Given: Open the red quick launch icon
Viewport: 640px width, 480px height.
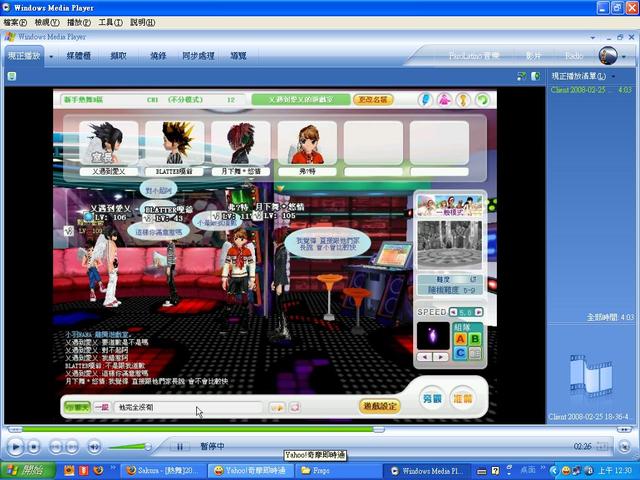Looking at the screenshot, I should point(84,471).
